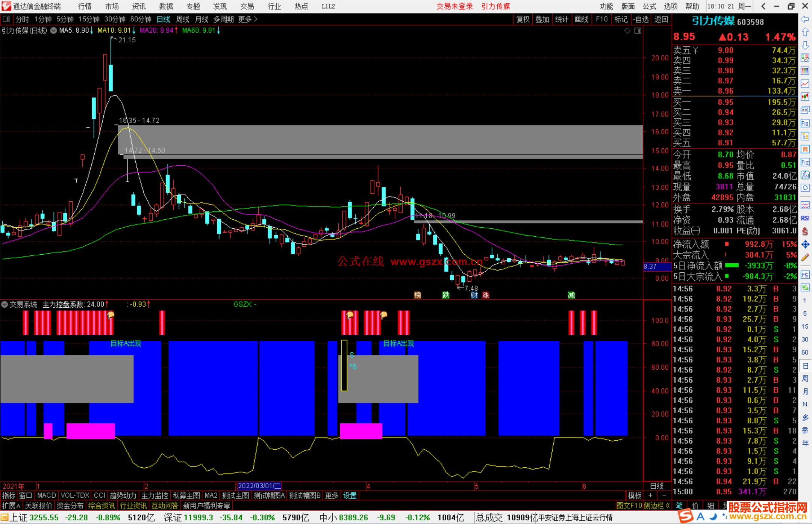Image resolution: width=812 pixels, height=524 pixels.
Task: Click the 画线 draw-line button
Action: tap(582, 19)
